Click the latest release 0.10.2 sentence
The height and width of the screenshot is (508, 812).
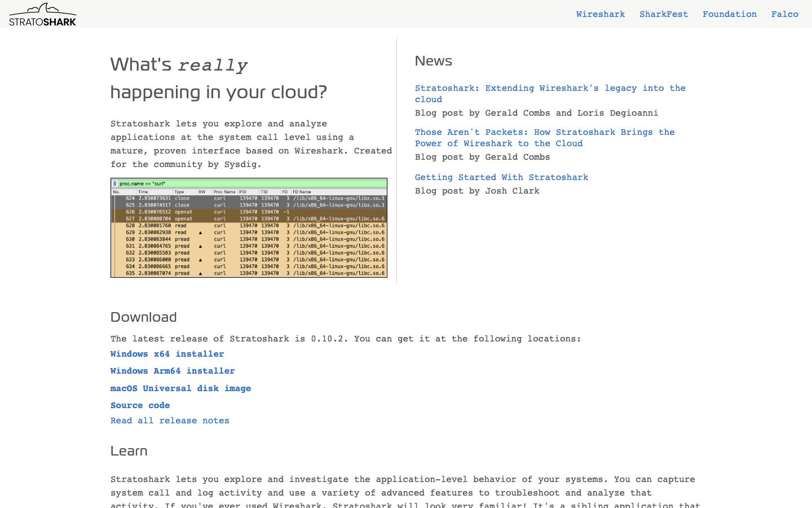[346, 339]
